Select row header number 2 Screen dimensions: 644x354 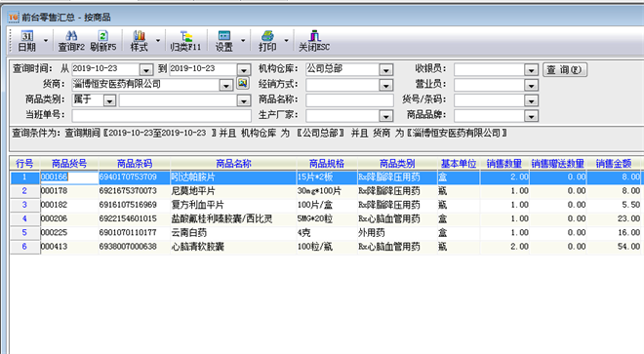click(x=24, y=191)
